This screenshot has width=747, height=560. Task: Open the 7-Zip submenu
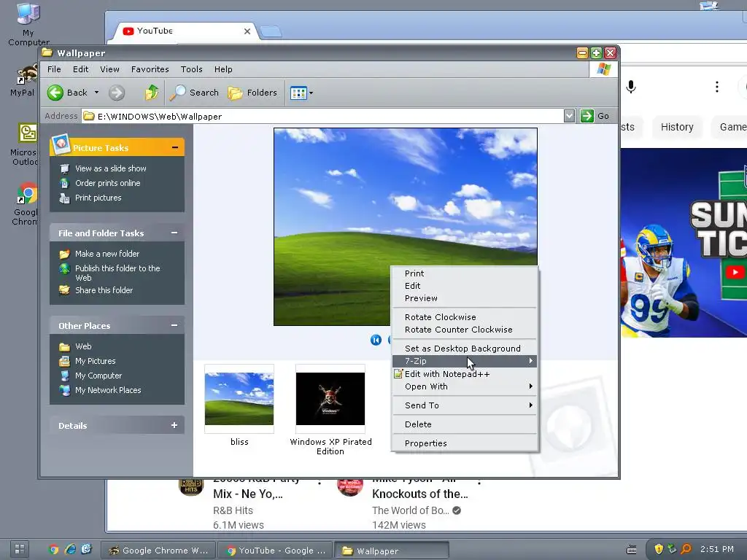[x=464, y=361]
